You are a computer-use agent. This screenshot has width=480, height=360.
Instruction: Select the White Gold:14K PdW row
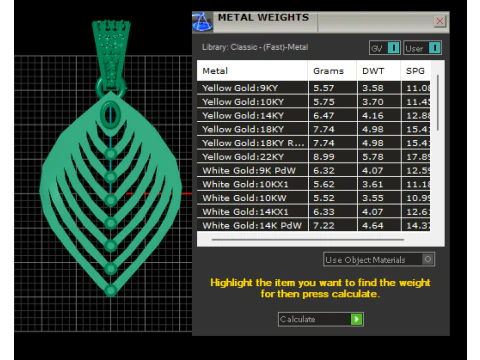[x=313, y=225]
